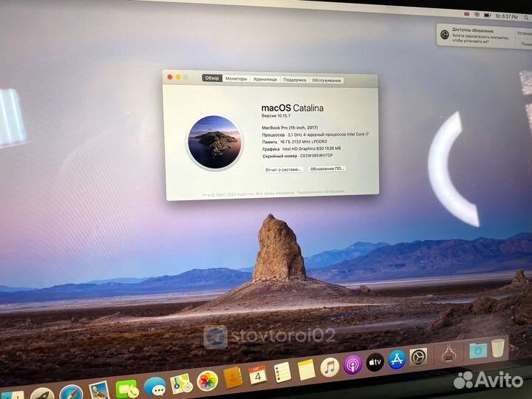Open App Store from the Dock
The image size is (532, 399).
(397, 360)
